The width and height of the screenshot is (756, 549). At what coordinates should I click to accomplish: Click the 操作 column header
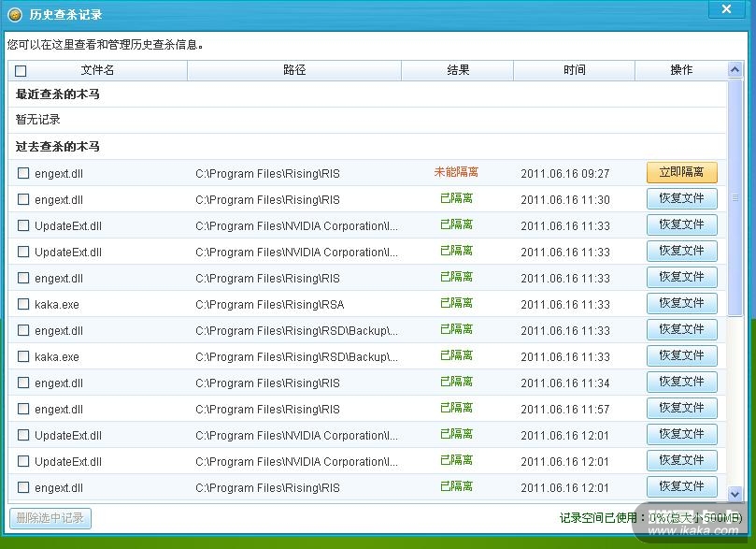[681, 70]
